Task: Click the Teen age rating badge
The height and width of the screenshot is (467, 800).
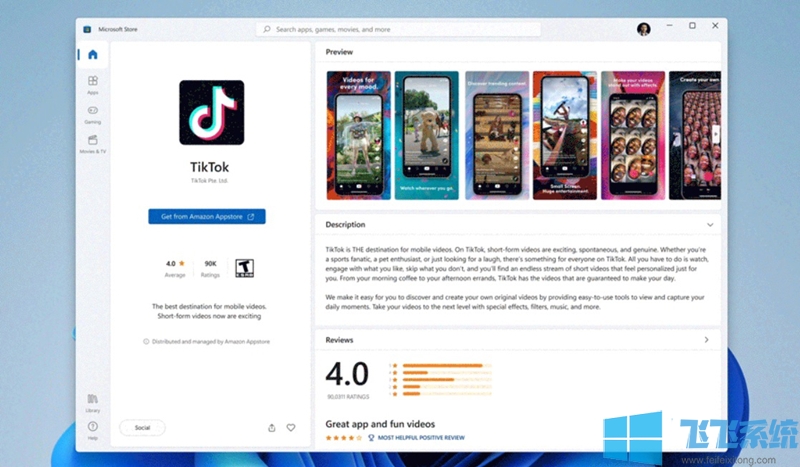Action: [242, 267]
